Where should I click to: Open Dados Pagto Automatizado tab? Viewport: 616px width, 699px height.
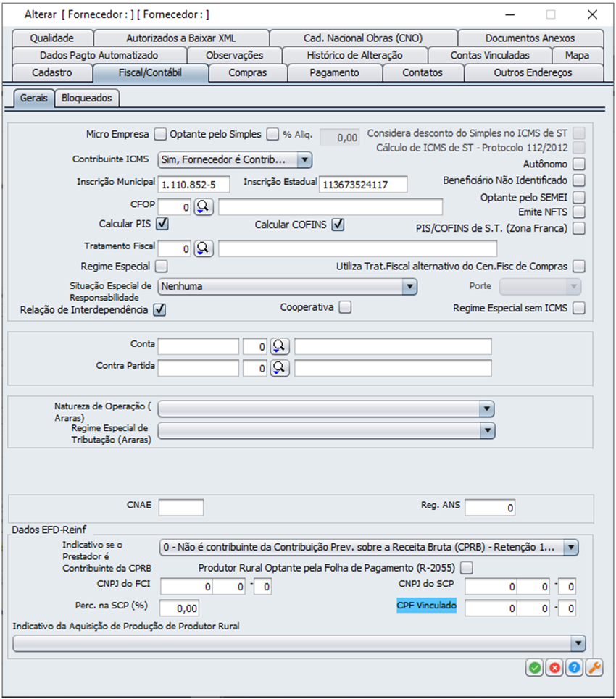(99, 55)
